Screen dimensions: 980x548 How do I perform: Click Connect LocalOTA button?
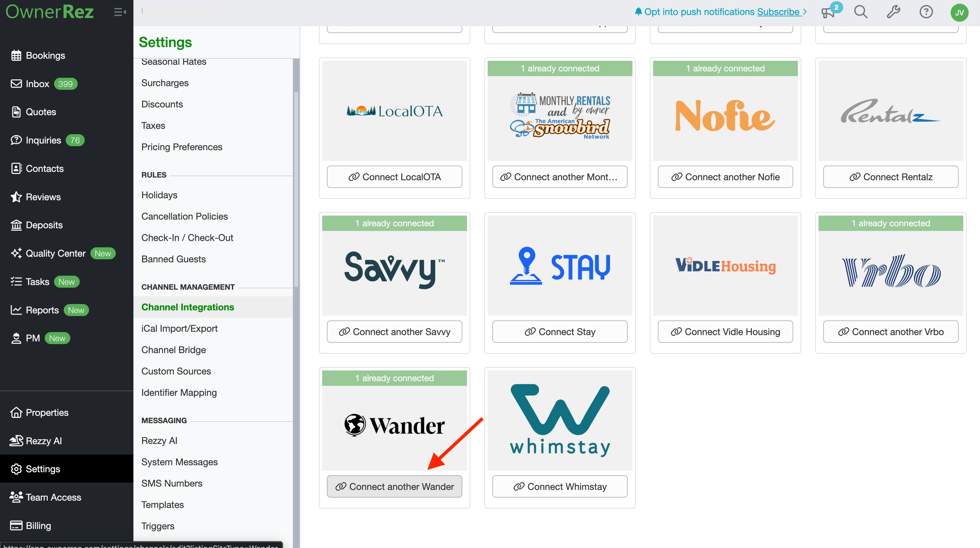click(395, 177)
